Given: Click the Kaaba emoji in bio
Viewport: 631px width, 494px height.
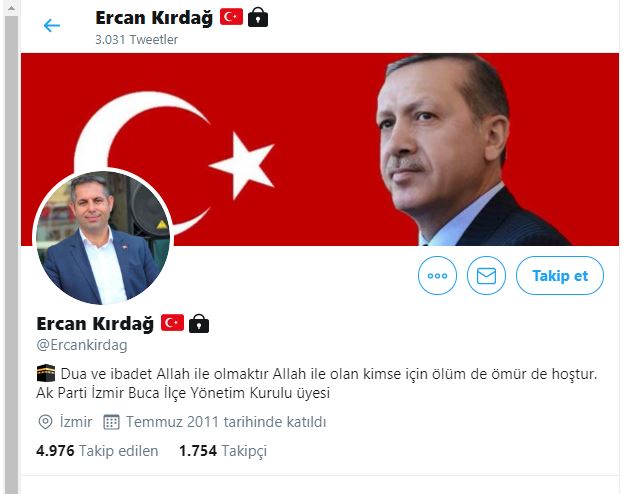Looking at the screenshot, I should coord(46,373).
